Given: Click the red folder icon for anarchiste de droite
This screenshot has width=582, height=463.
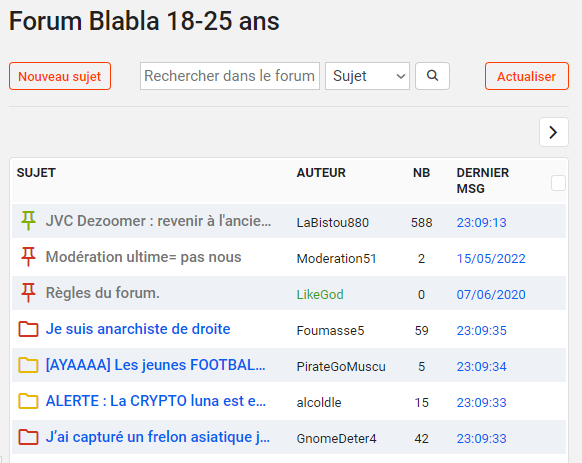Looking at the screenshot, I should coord(28,329).
